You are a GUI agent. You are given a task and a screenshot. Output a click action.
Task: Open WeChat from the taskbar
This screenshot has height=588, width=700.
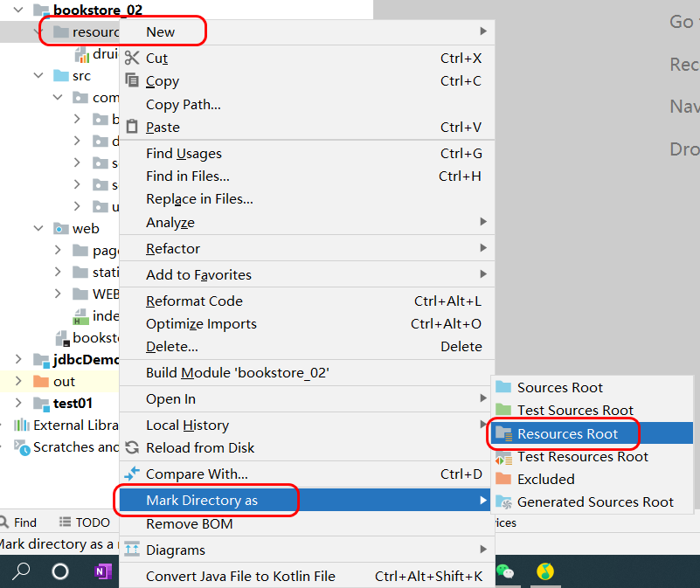pos(505,571)
